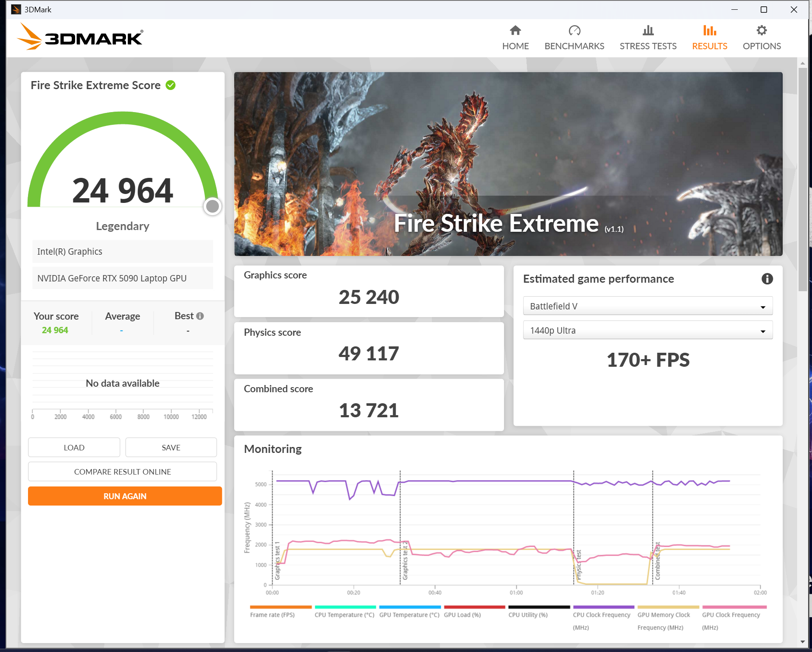The width and height of the screenshot is (812, 652).
Task: Click the Average column label
Action: point(123,316)
